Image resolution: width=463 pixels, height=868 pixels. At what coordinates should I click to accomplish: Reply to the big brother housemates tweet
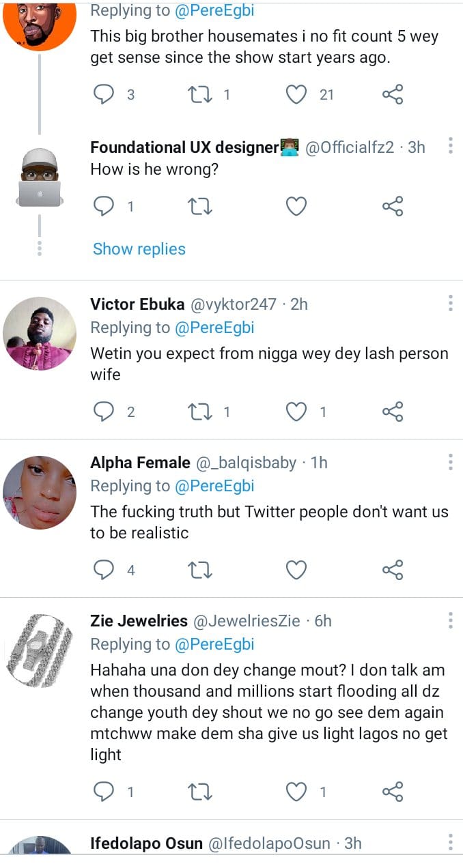coord(103,95)
